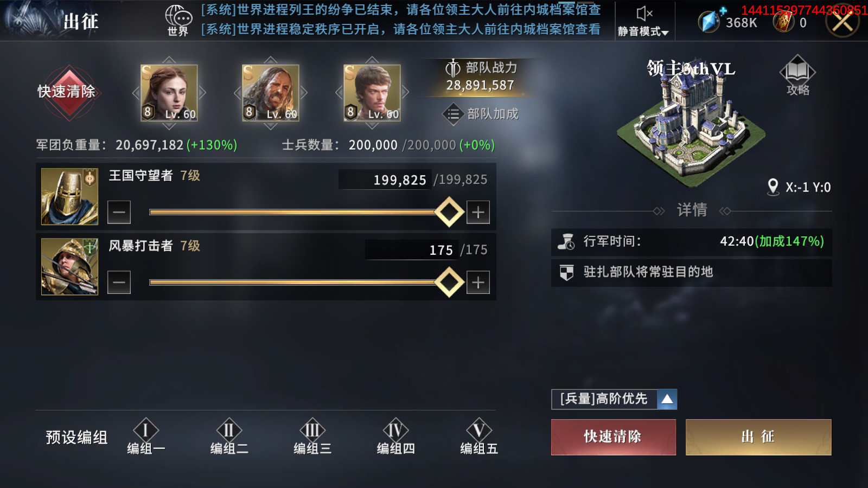This screenshot has width=868, height=488.
Task: Select the 王国守望者 knight unit portrait
Action: 70,196
